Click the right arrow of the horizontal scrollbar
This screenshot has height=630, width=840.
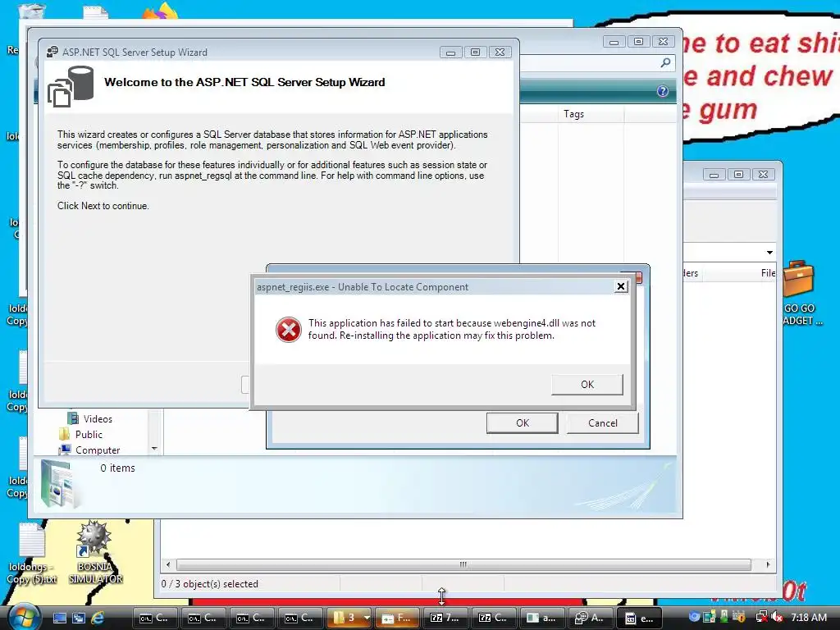768,564
